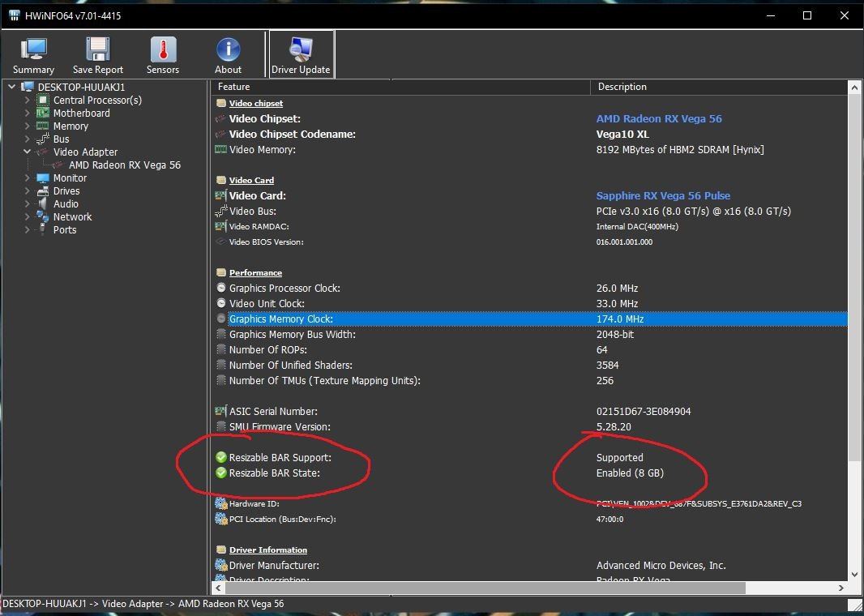Click the icon beside Video Memory
The height and width of the screenshot is (616, 864).
tap(221, 149)
